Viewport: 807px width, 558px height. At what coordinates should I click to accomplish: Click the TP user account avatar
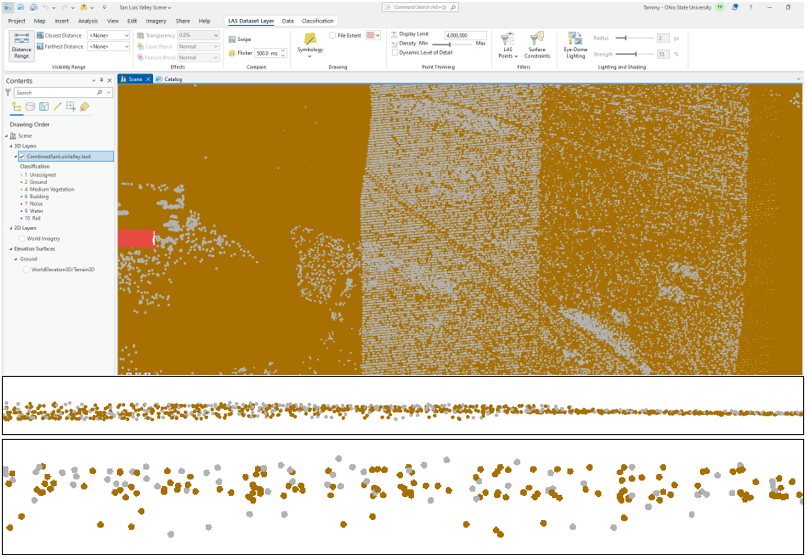click(x=720, y=7)
